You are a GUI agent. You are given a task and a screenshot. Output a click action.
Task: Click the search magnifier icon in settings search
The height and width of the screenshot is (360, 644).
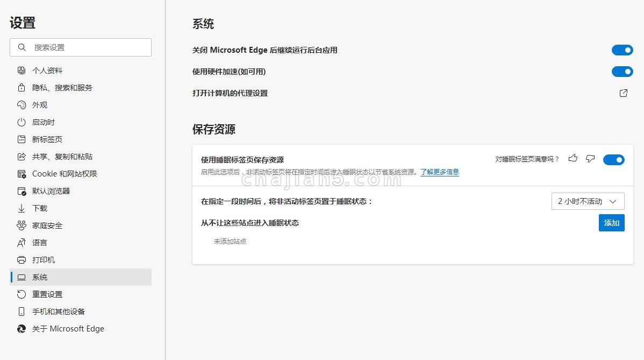pyautogui.click(x=22, y=47)
